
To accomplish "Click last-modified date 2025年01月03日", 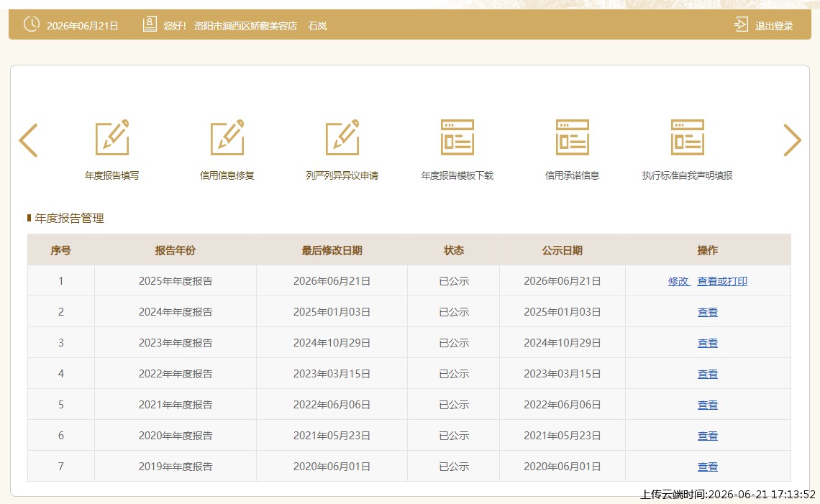I will click(x=332, y=311).
